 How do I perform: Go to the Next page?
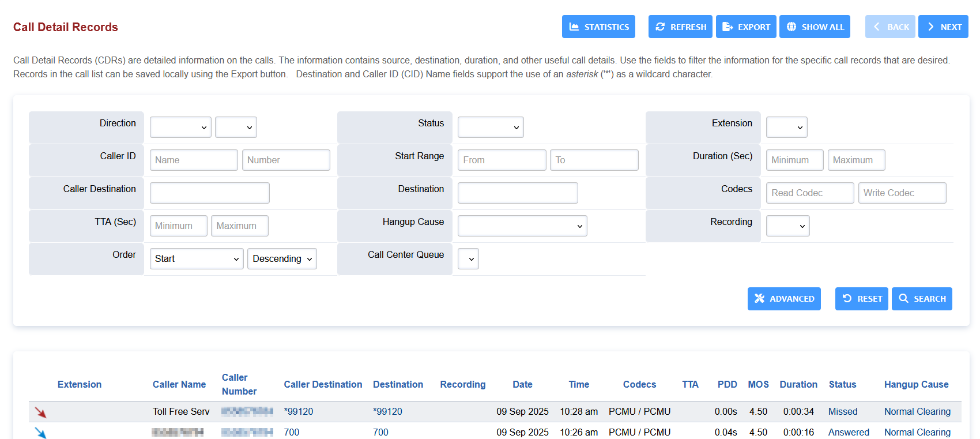943,27
